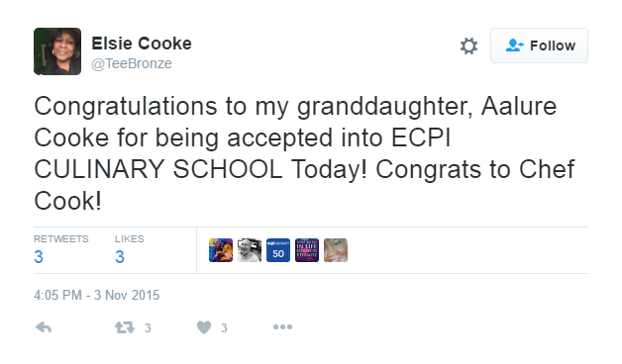
Task: View the 3 retweets count
Action: [61, 249]
